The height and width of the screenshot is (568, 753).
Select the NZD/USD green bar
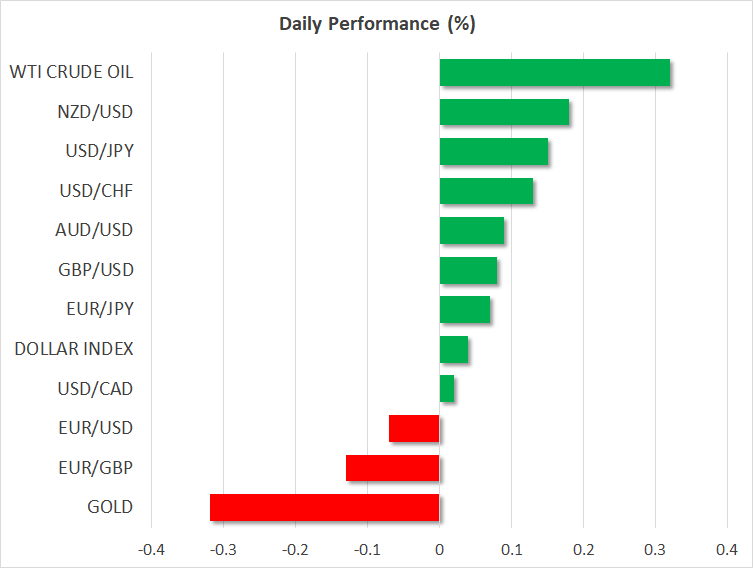pyautogui.click(x=504, y=112)
